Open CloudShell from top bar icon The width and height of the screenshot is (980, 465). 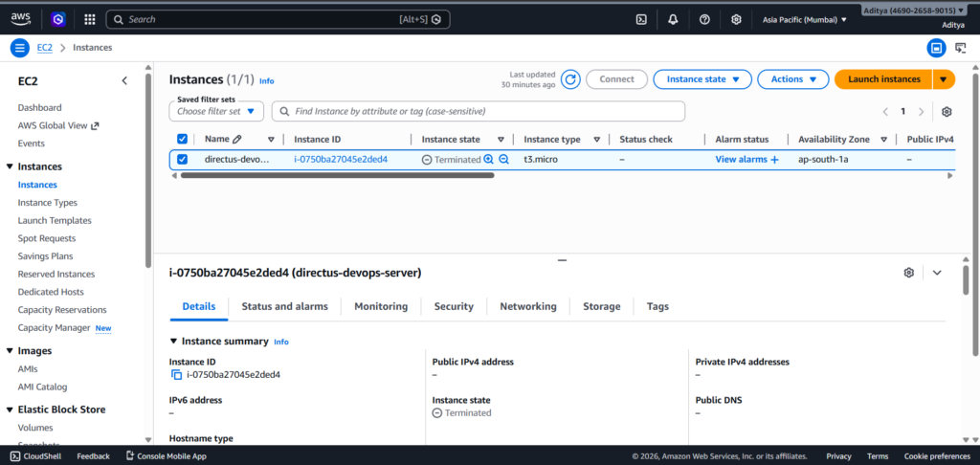641,19
